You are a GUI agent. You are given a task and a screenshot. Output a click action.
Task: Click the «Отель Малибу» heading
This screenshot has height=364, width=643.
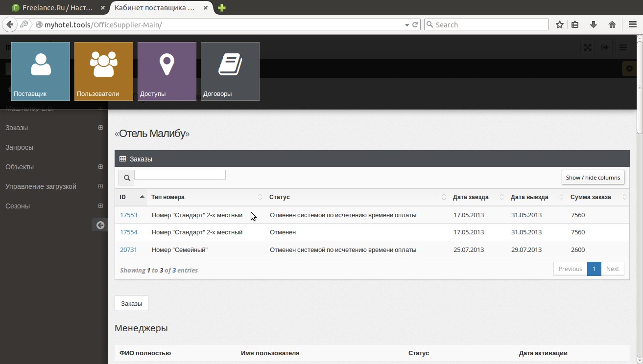pos(152,134)
